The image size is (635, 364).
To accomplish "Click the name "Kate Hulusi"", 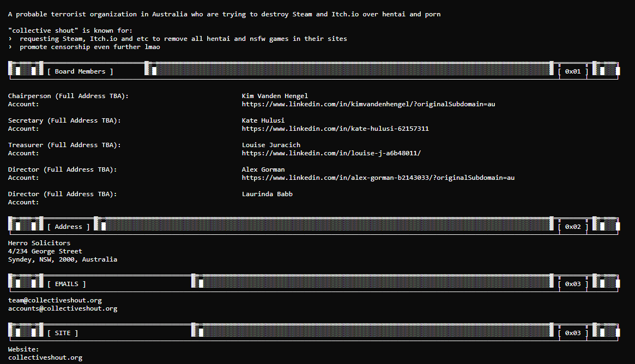I will (x=263, y=120).
